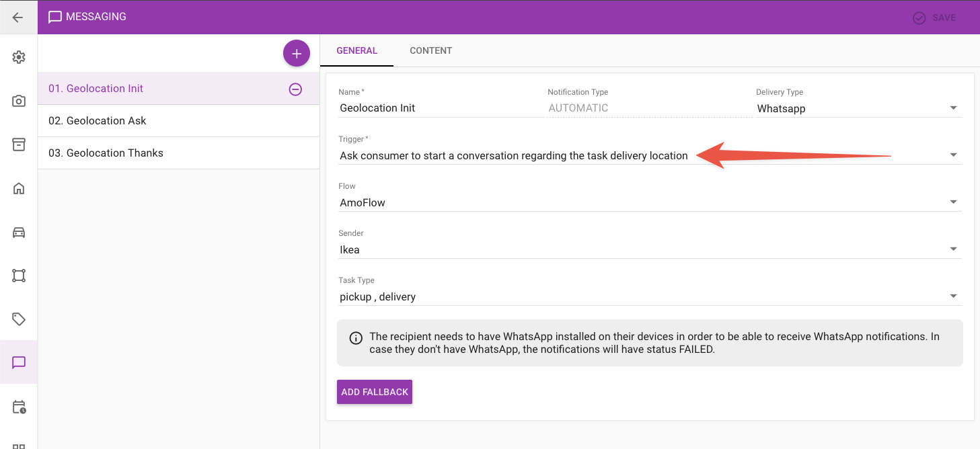Open settings gear in sidebar
This screenshot has width=980, height=449.
point(19,57)
